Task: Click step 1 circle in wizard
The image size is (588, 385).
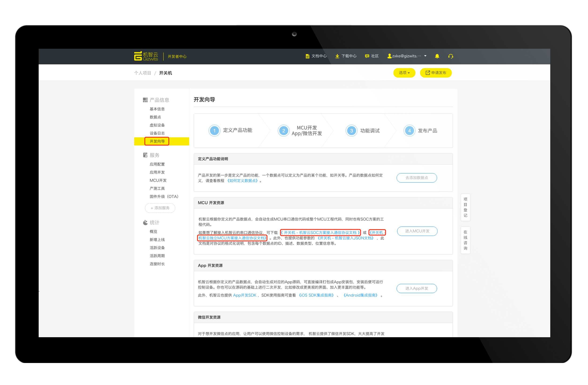Action: (214, 131)
